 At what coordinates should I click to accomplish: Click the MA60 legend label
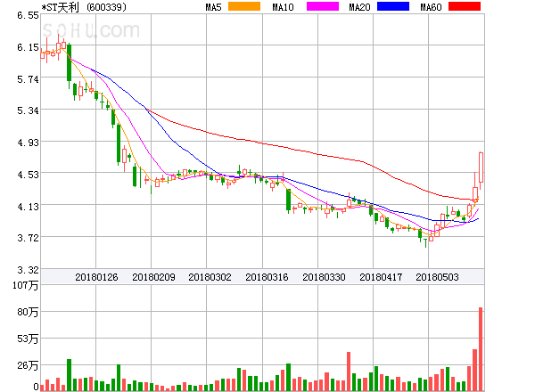[431, 7]
